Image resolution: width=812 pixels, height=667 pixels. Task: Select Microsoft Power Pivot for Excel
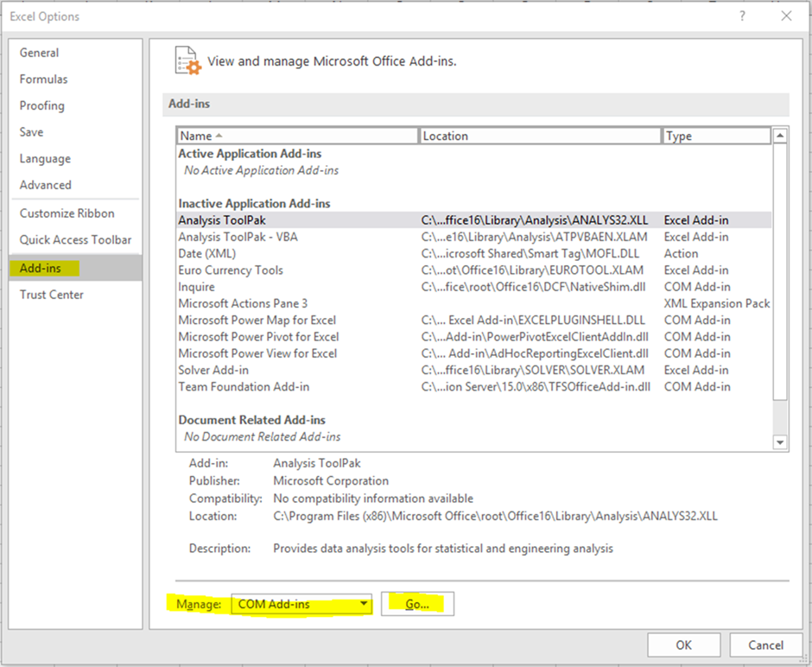473,337
